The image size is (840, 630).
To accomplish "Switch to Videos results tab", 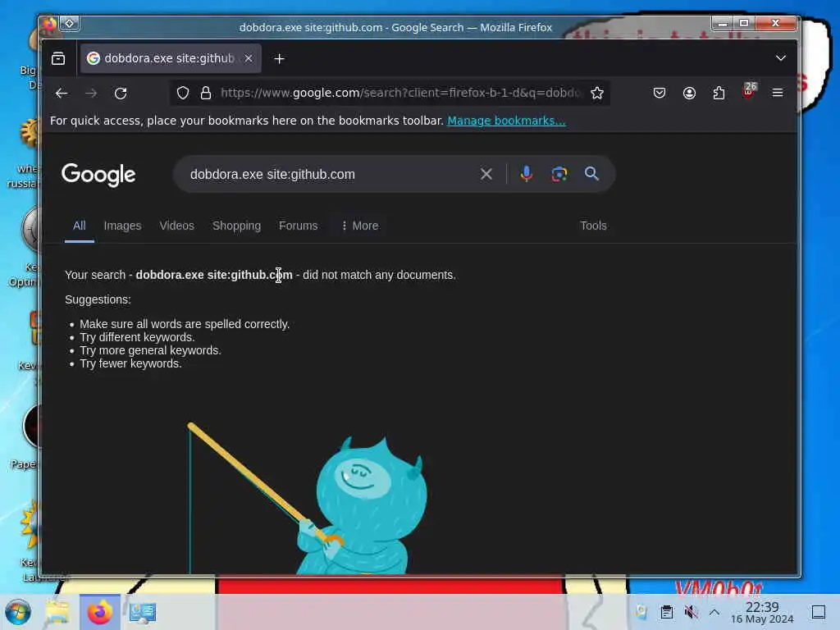I will (177, 226).
